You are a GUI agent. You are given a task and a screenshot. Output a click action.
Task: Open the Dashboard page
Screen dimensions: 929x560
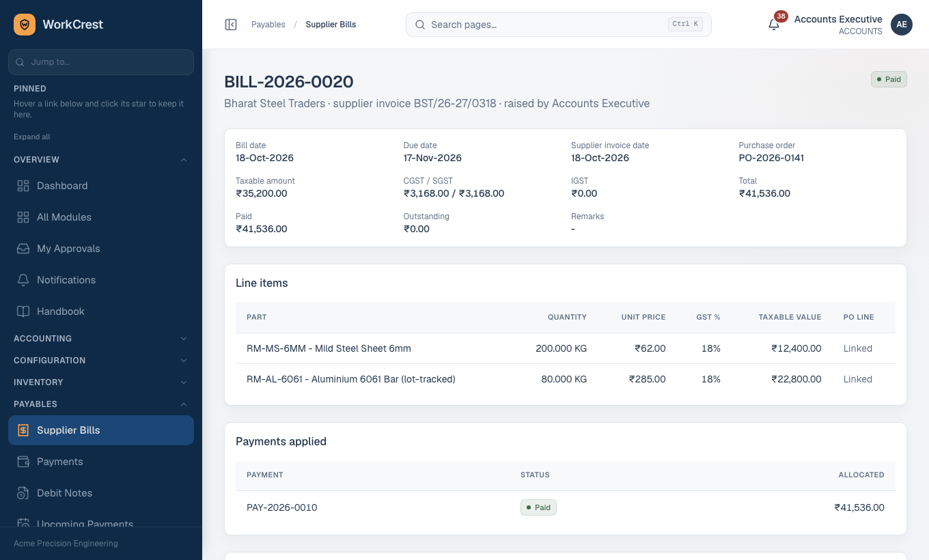101,186
